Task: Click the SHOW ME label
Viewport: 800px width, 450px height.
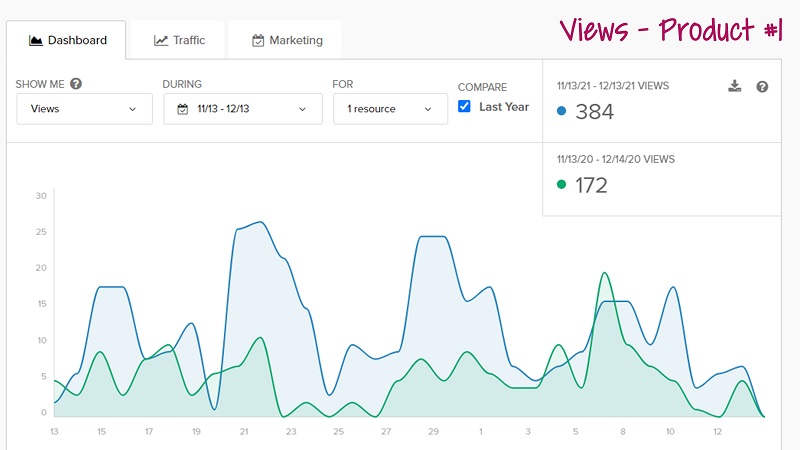Action: pyautogui.click(x=40, y=84)
